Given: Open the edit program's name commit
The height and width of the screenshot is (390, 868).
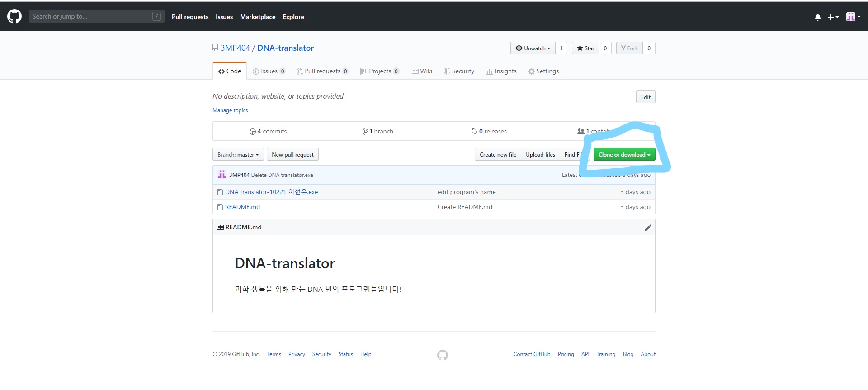Looking at the screenshot, I should click(x=467, y=192).
